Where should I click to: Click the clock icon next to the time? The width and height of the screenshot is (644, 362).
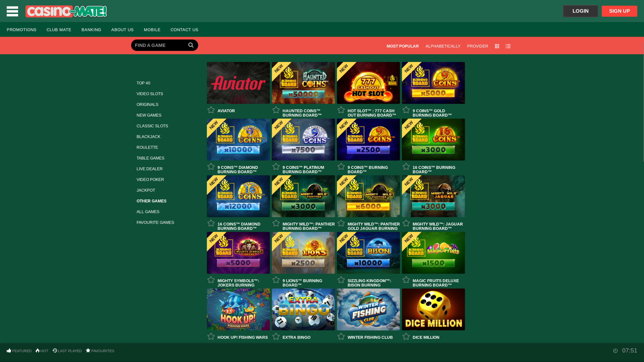pos(615,351)
